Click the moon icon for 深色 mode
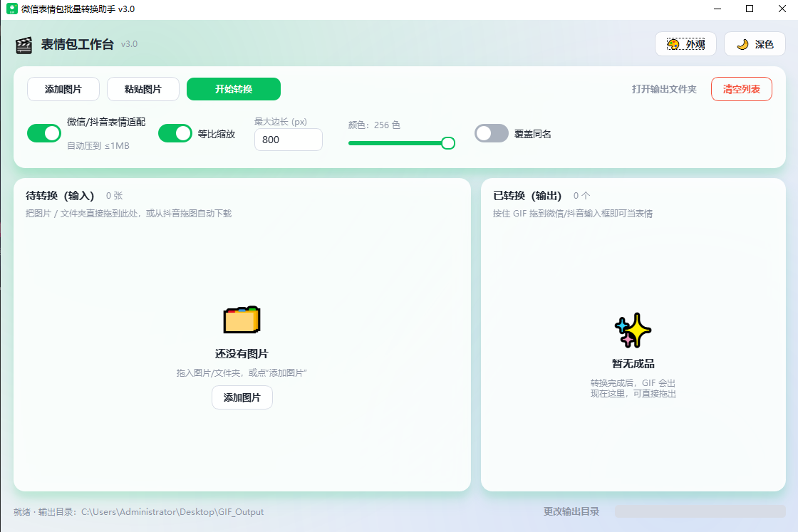 pyautogui.click(x=742, y=44)
